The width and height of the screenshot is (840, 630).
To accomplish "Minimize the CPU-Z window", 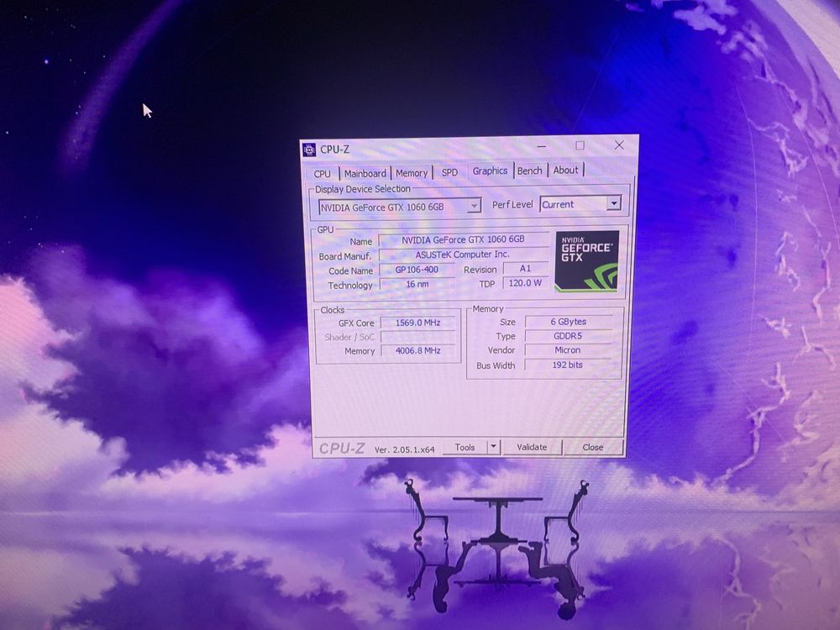I will [542, 145].
